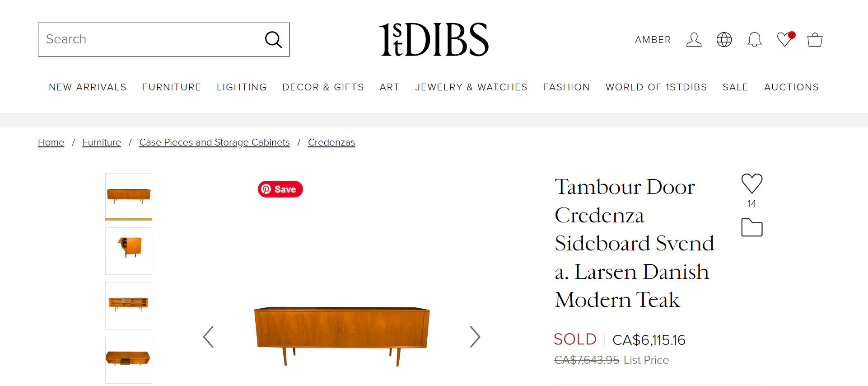Image resolution: width=868 pixels, height=386 pixels.
Task: Open the AUCTIONS menu
Action: [x=791, y=87]
